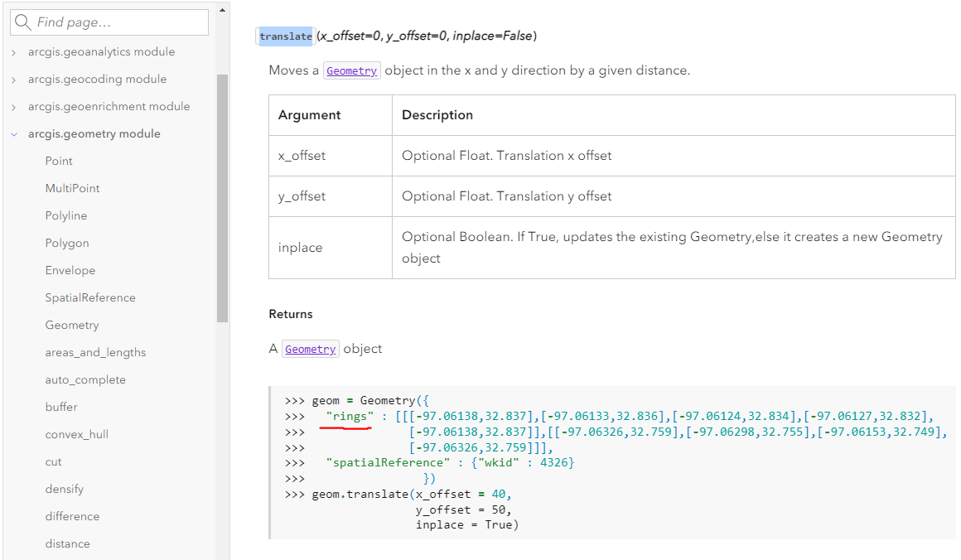The height and width of the screenshot is (560, 961).
Task: Expand the arcgis.geoenrichment module
Action: (x=14, y=105)
